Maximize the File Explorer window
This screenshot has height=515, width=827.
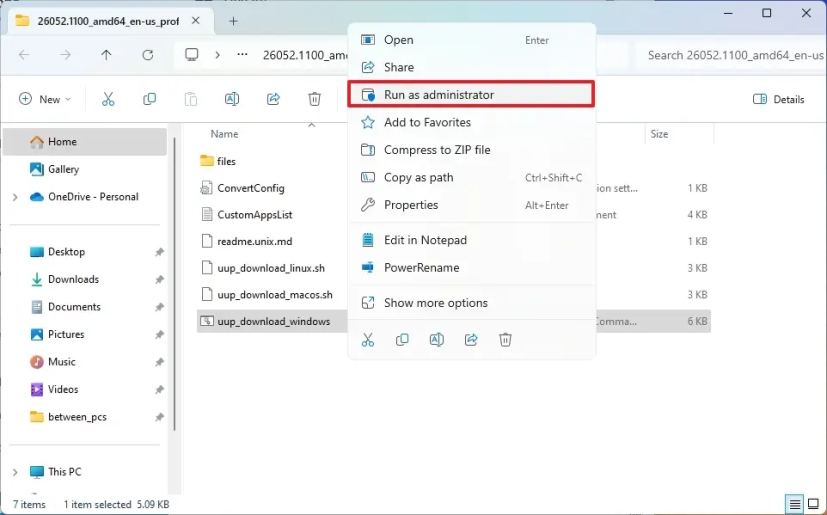pyautogui.click(x=767, y=13)
